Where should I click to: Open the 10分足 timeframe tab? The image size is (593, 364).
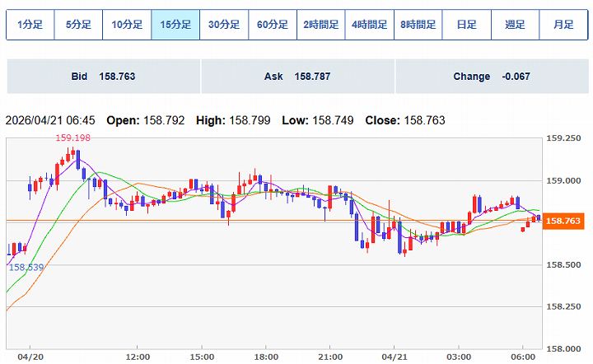tap(127, 25)
